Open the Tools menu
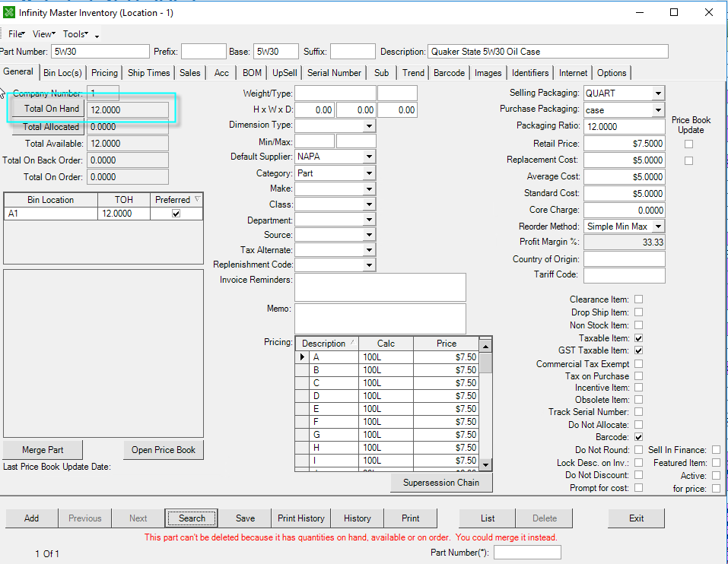728x564 pixels. (x=75, y=34)
